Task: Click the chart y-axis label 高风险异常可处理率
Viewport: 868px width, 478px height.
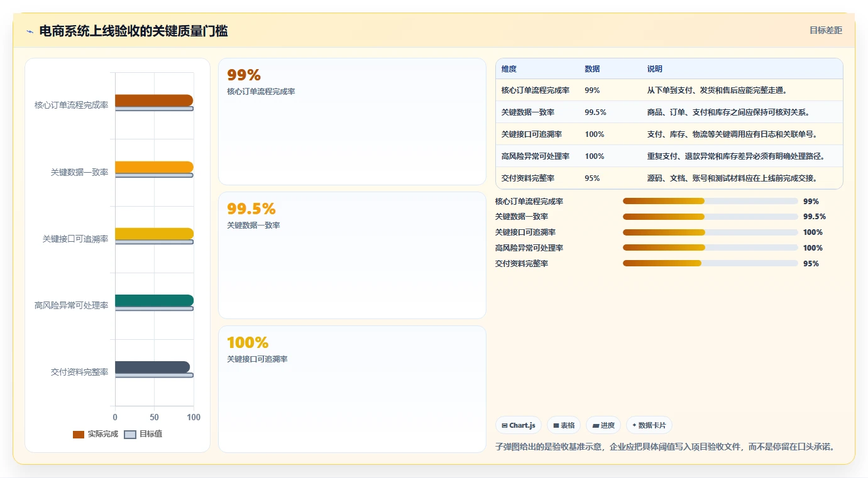Action: (71, 305)
